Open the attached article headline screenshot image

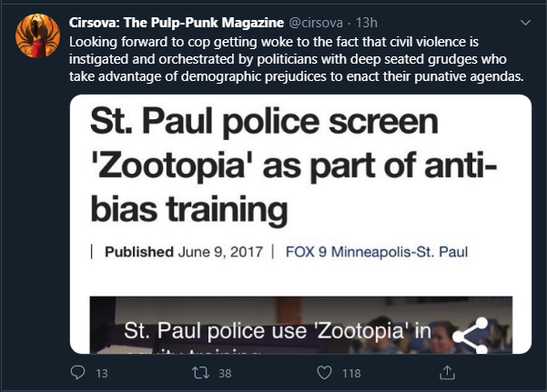(x=300, y=225)
